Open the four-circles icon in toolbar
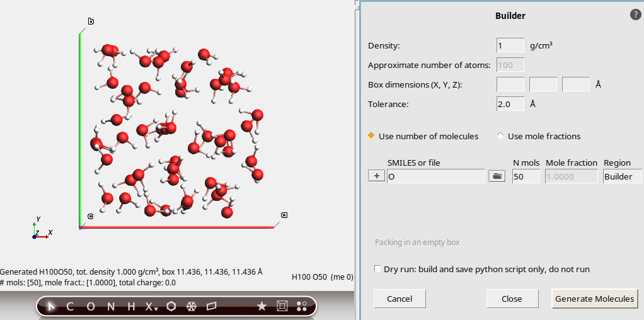 302,307
